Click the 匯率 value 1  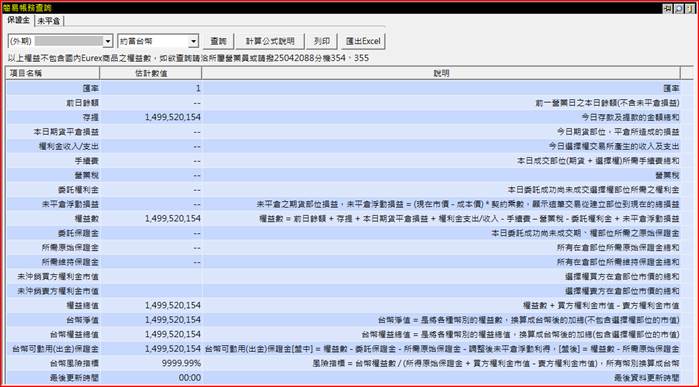(x=198, y=88)
